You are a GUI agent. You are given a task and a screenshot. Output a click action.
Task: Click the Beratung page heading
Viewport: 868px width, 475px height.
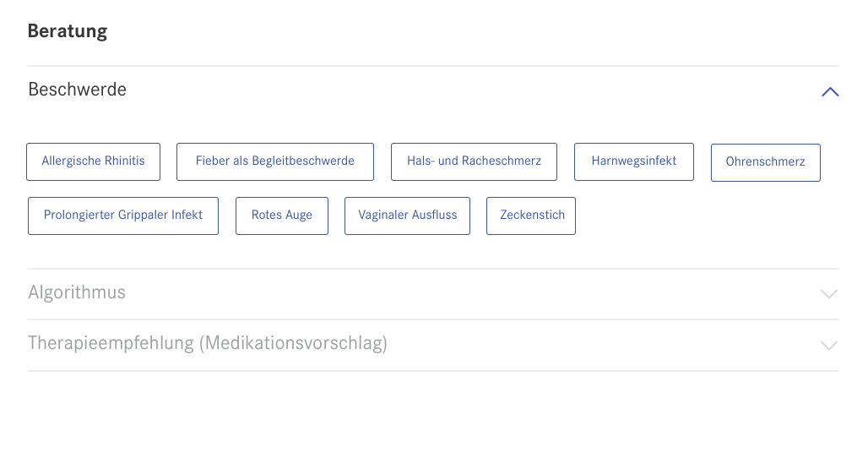click(68, 31)
